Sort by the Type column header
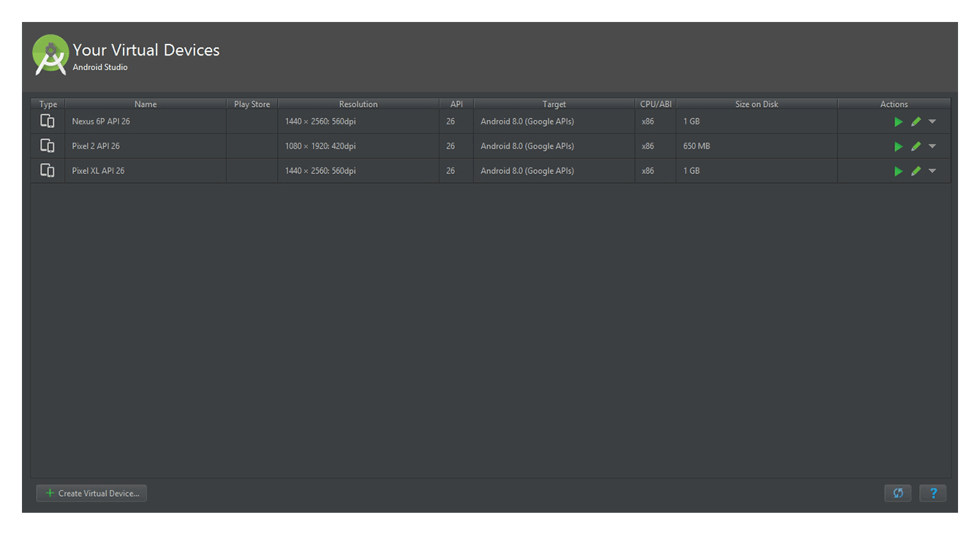The width and height of the screenshot is (980, 534). 48,104
